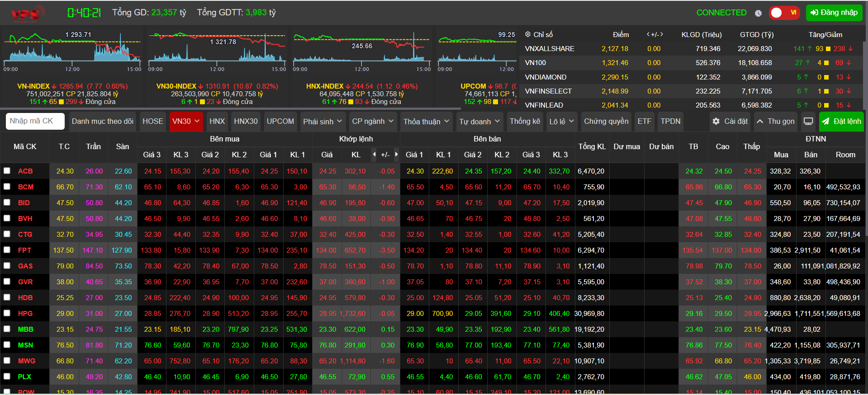Click the GAS stock symbol
This screenshot has width=868, height=395.
coord(25,266)
